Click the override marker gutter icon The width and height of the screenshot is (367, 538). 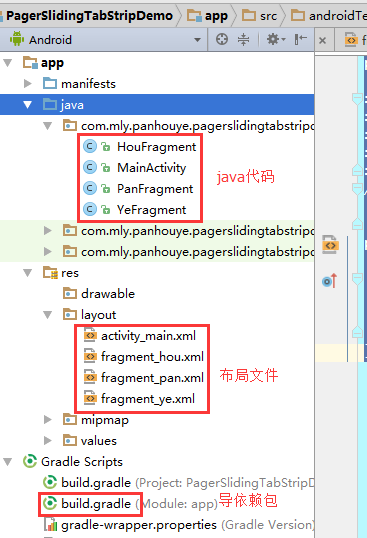pos(330,281)
